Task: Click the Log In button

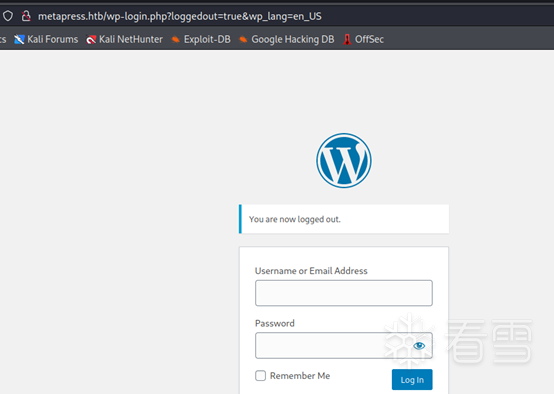Action: point(412,380)
